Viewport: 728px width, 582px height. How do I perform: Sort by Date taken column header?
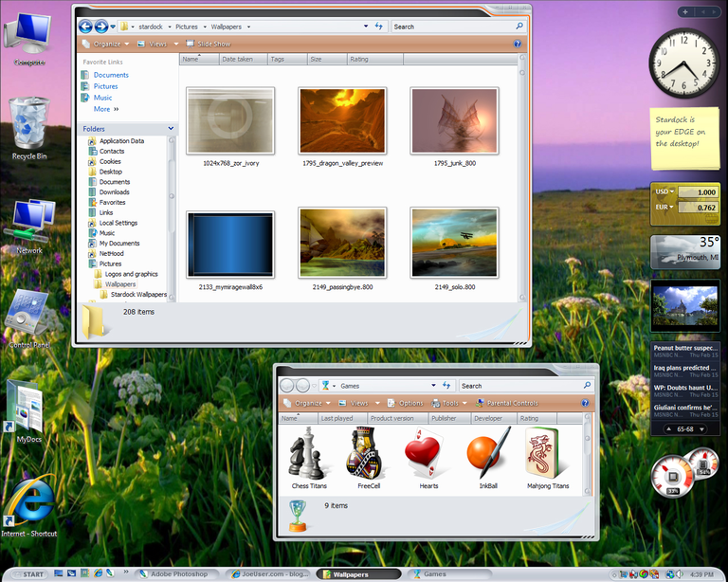pyautogui.click(x=243, y=59)
